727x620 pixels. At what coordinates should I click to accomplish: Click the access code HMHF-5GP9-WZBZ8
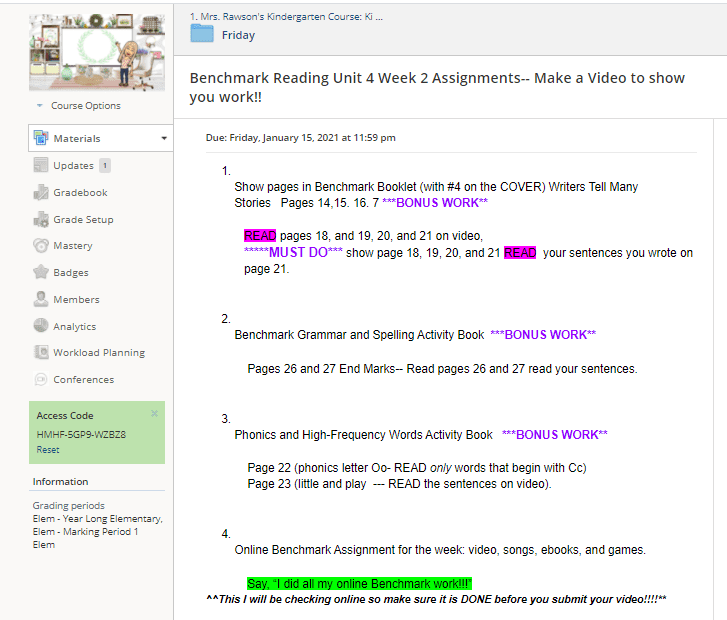click(x=81, y=435)
